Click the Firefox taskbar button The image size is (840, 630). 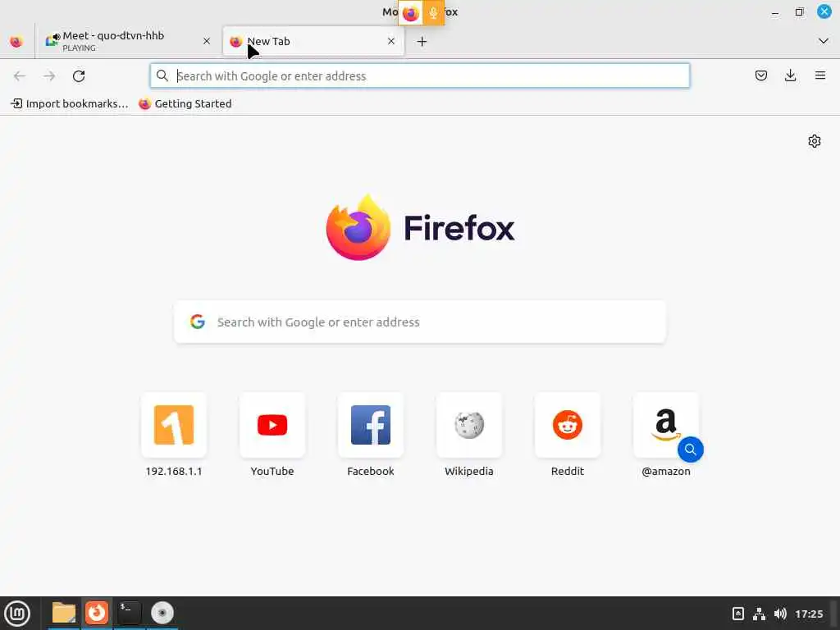[97, 614]
